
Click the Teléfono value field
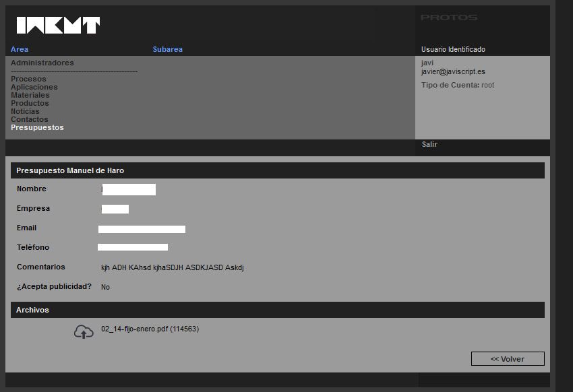(x=133, y=247)
